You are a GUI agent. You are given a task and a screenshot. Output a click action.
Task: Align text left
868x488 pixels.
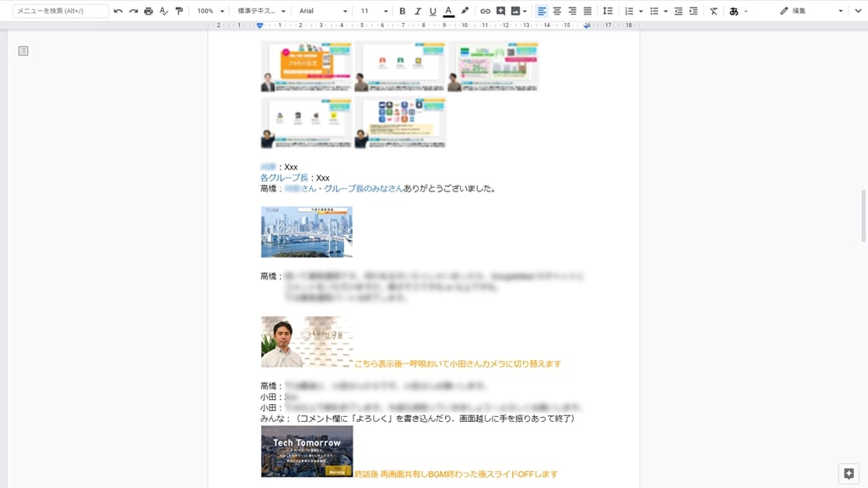[x=542, y=11]
